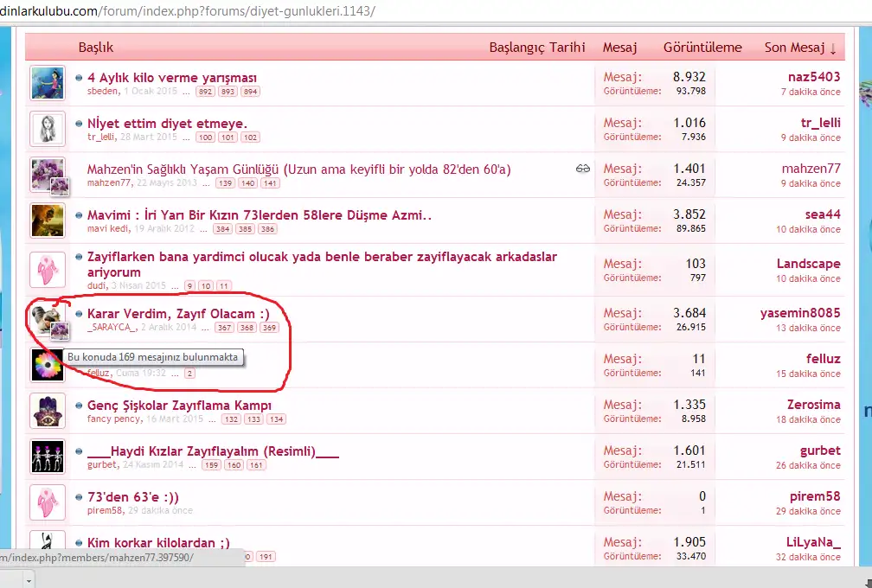The height and width of the screenshot is (588, 872).
Task: Click the colorful flower avatar of felluz
Action: tap(48, 365)
